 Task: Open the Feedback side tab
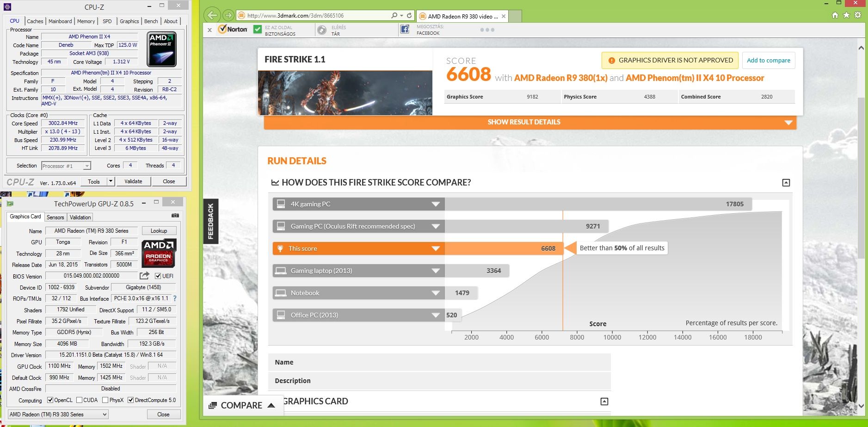[210, 221]
